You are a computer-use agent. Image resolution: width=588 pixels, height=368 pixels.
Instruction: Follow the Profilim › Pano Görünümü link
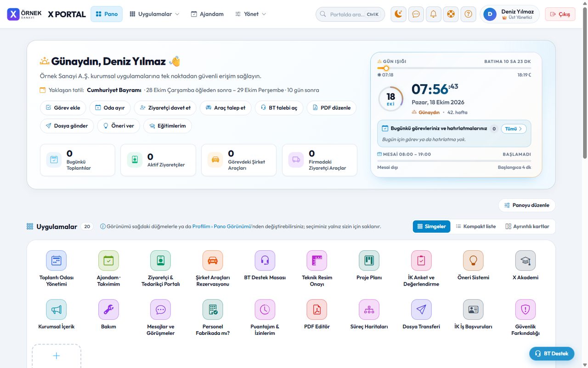222,226
